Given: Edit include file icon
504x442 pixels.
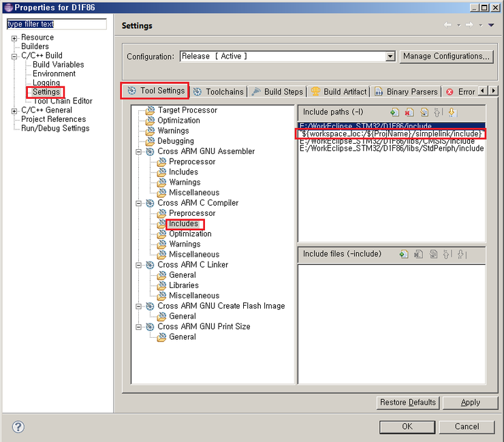Looking at the screenshot, I should [x=433, y=254].
